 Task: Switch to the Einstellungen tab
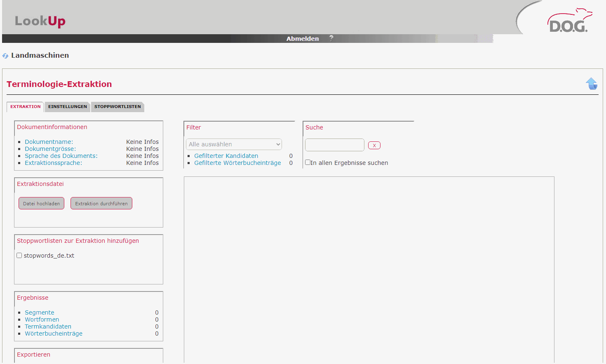click(x=68, y=106)
